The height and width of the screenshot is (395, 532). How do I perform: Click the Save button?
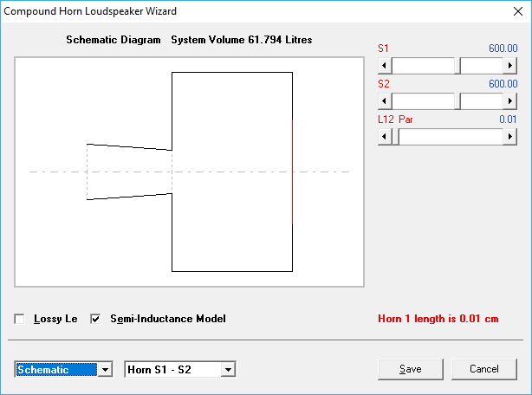(411, 369)
